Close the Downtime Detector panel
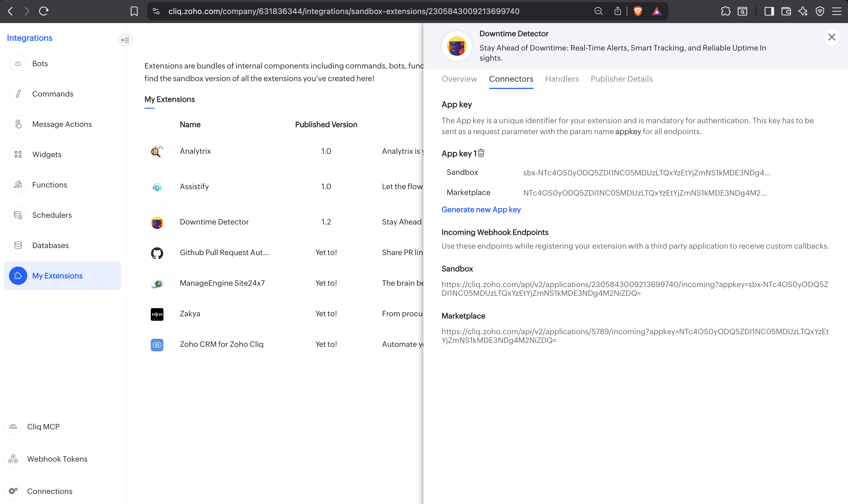848x504 pixels. [x=831, y=37]
